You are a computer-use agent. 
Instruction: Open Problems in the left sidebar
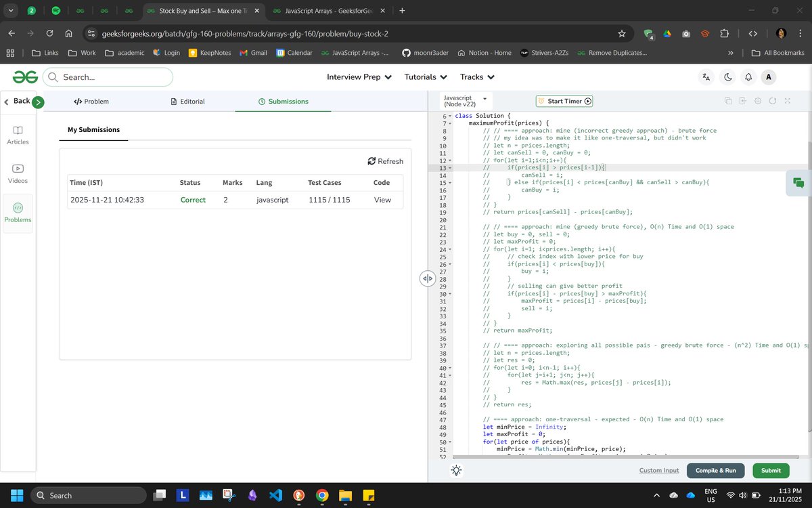18,213
